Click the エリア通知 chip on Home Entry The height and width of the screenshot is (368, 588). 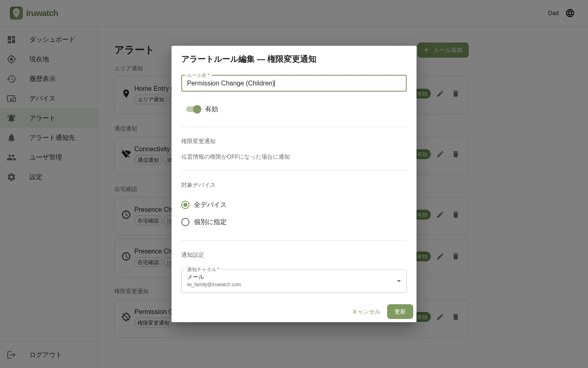(151, 99)
